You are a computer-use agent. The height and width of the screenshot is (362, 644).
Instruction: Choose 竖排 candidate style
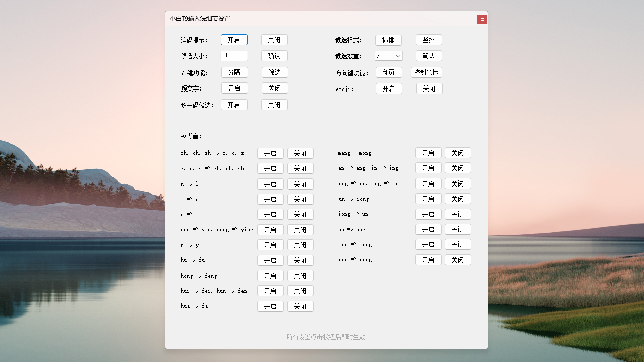point(429,40)
